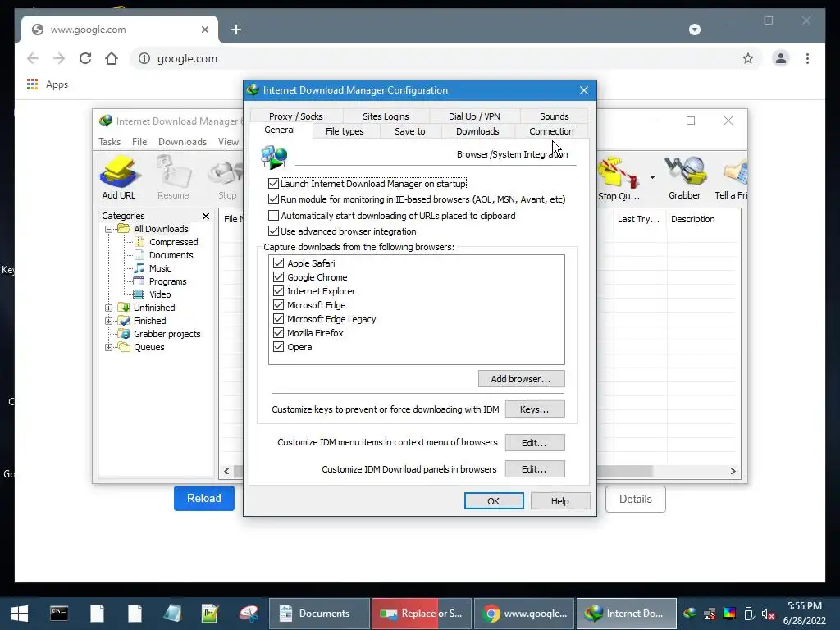The width and height of the screenshot is (840, 630).
Task: Toggle Use advanced browser integration checkbox
Action: (273, 231)
